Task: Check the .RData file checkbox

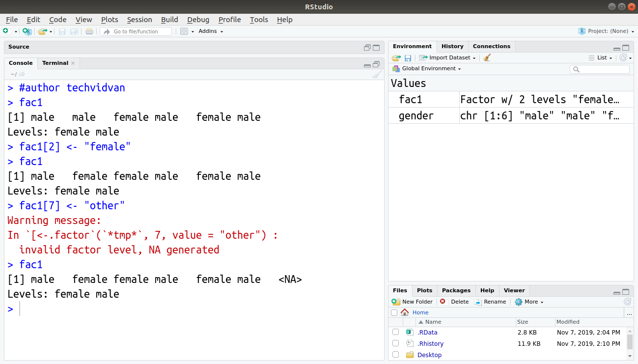Action: 395,332
